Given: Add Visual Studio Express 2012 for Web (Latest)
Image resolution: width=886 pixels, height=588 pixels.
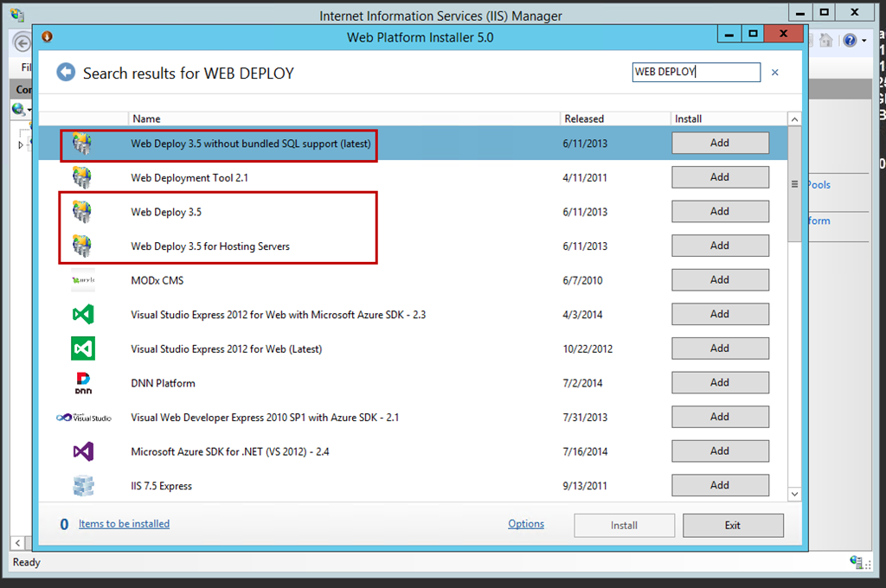Looking at the screenshot, I should [720, 348].
